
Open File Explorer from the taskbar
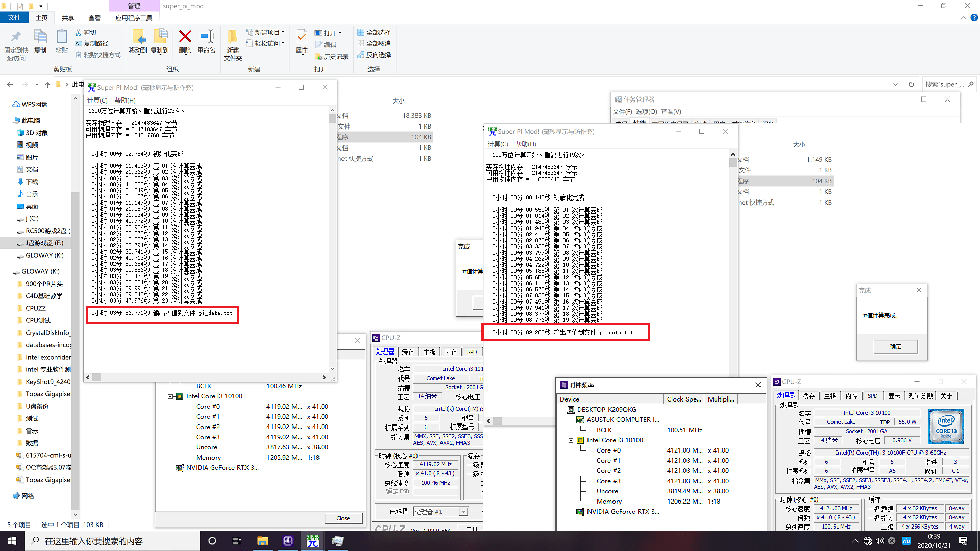(x=263, y=541)
